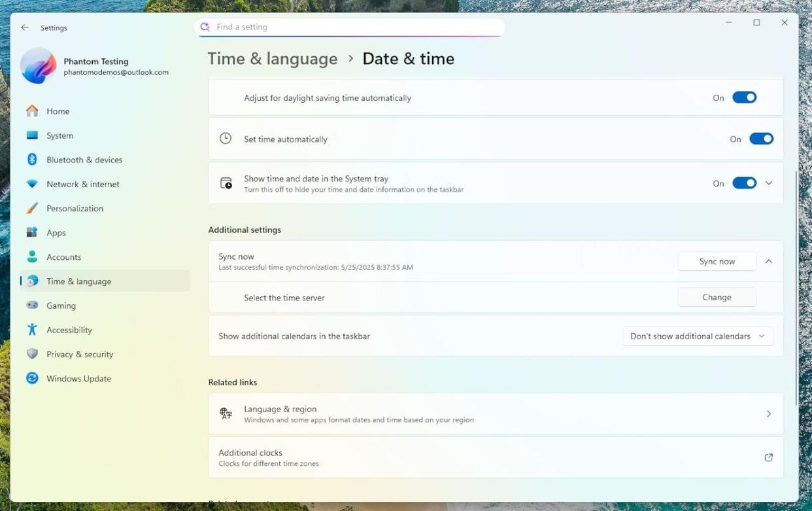
Task: Expand the System tray time options chevron
Action: [x=769, y=183]
